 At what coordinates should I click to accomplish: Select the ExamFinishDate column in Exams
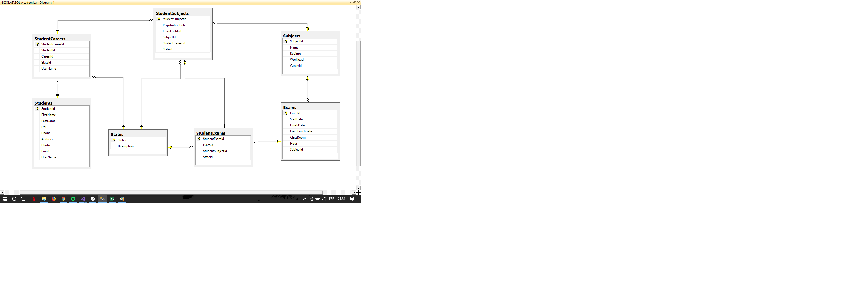(310, 132)
